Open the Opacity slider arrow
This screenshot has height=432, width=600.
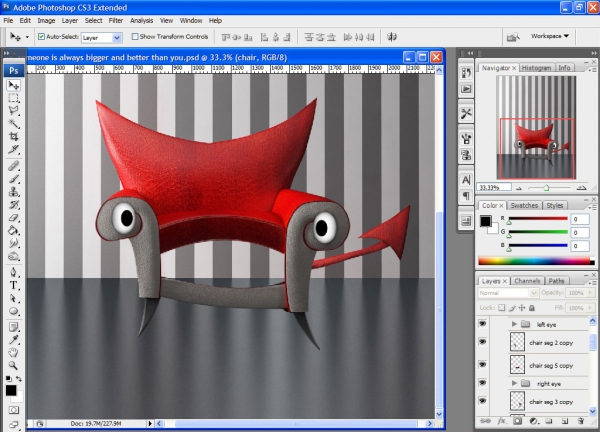(590, 293)
